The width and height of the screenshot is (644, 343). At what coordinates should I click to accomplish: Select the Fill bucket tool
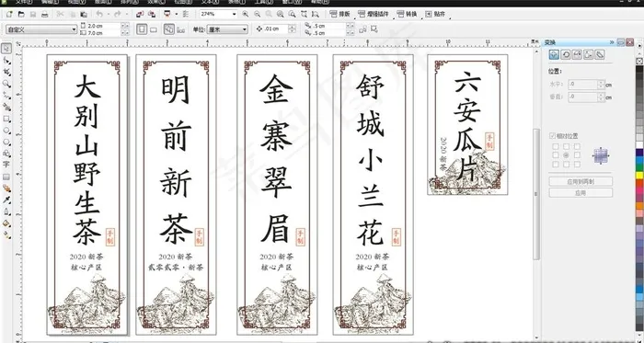pyautogui.click(x=6, y=223)
